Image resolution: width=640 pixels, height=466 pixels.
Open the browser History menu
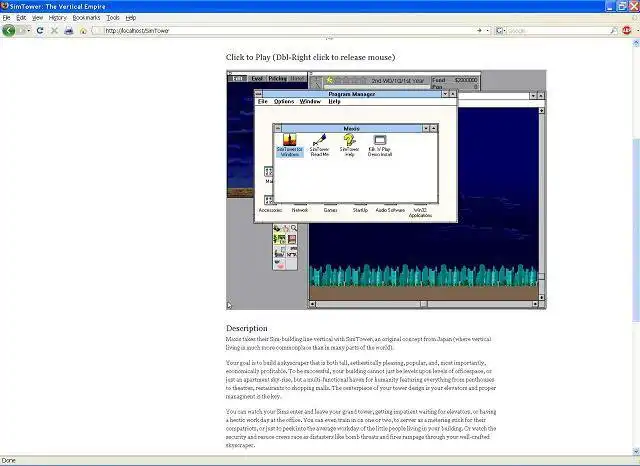[x=58, y=18]
